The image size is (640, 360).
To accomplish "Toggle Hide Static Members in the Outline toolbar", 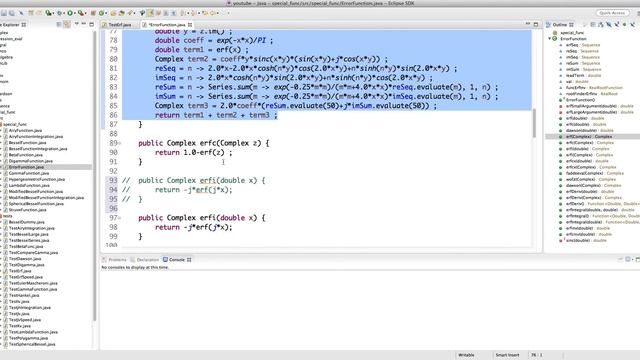I will pyautogui.click(x=617, y=24).
